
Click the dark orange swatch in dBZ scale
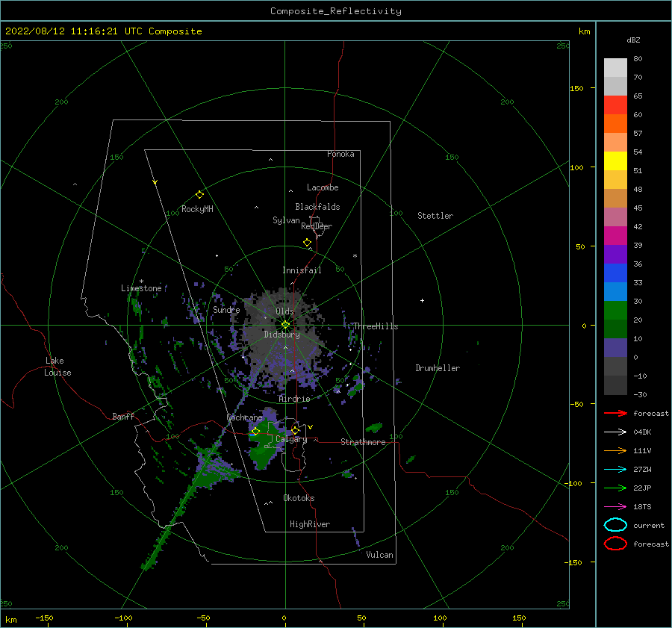point(615,123)
